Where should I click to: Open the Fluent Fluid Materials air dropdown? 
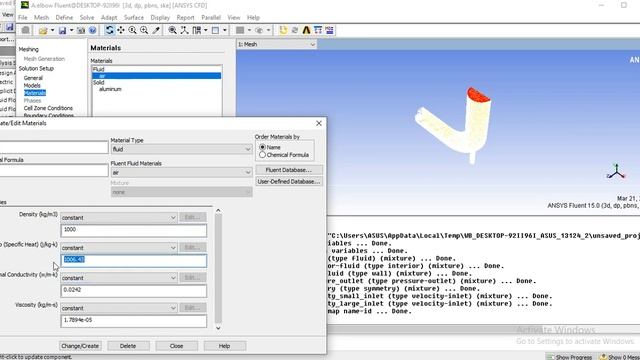click(181, 172)
